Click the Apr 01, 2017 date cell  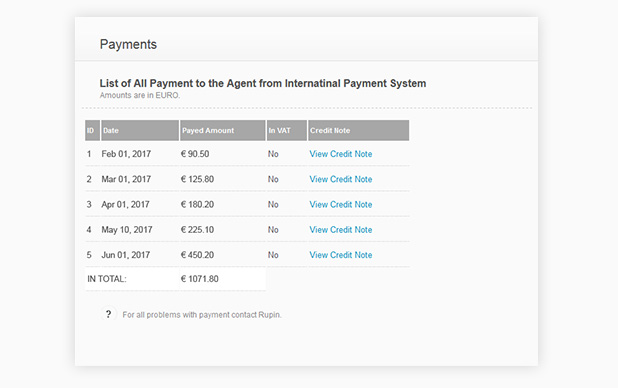click(125, 204)
